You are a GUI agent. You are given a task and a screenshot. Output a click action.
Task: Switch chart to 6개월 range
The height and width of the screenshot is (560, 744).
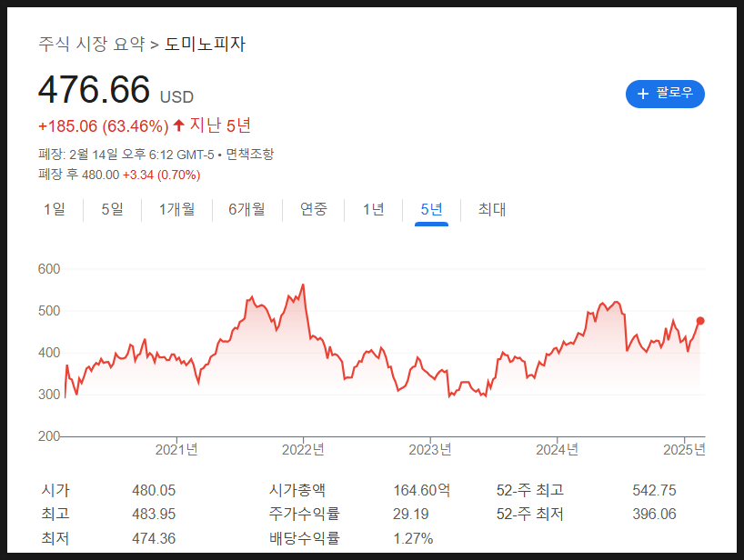pyautogui.click(x=246, y=209)
